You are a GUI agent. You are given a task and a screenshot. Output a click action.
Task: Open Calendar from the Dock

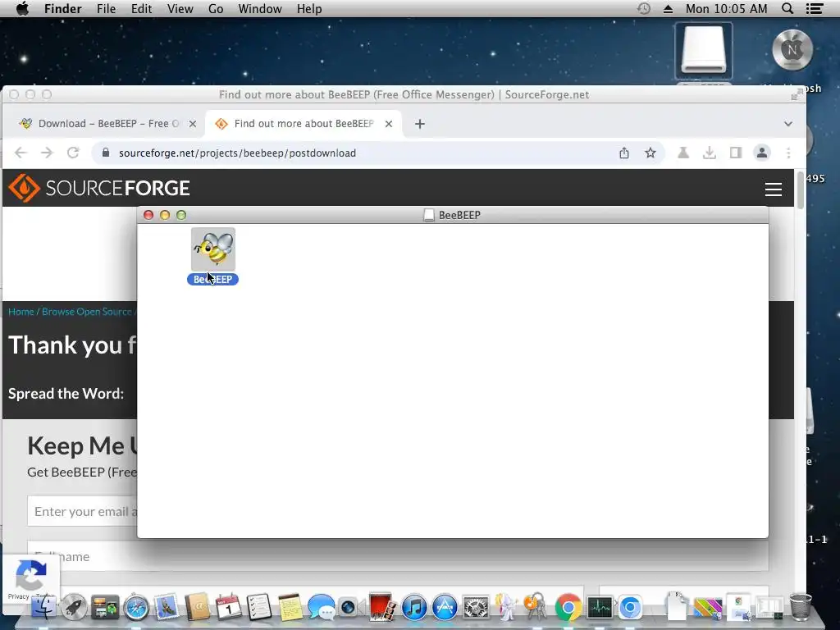(228, 607)
